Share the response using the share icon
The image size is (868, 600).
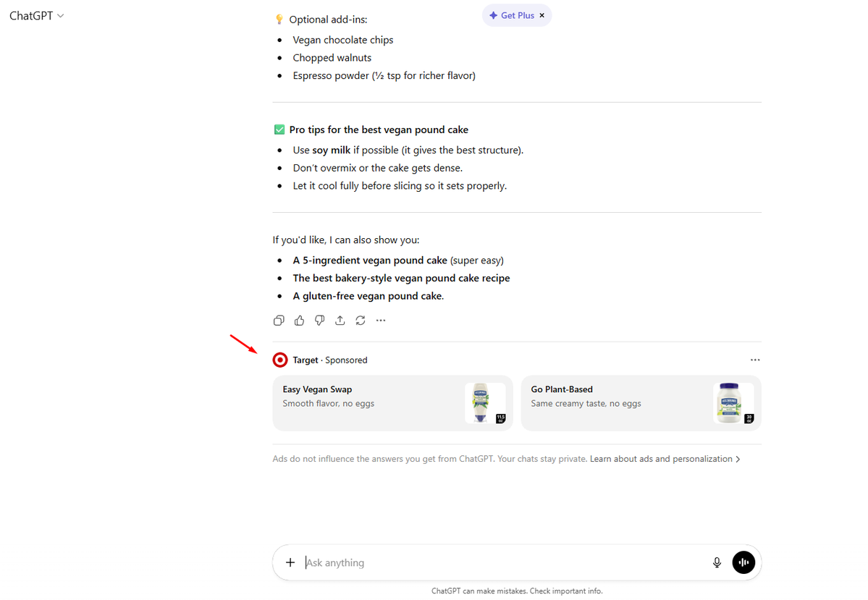point(340,321)
